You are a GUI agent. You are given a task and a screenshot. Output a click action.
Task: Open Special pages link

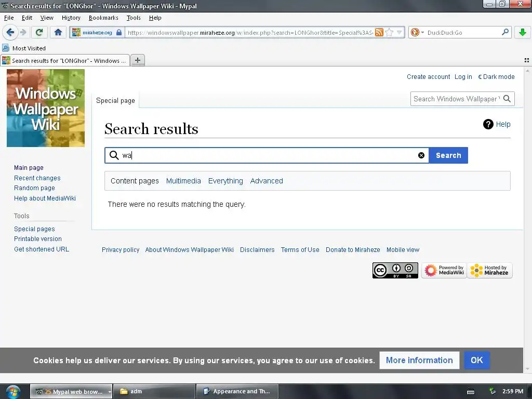[34, 229]
